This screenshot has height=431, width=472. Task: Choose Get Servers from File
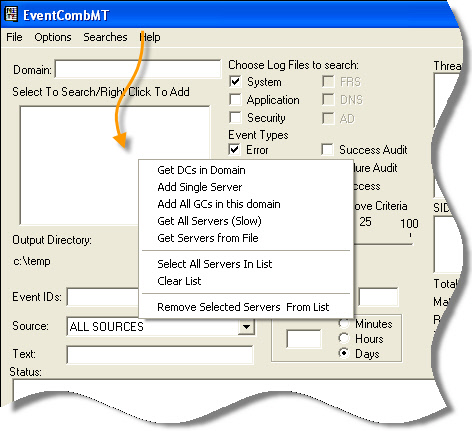(x=246, y=238)
